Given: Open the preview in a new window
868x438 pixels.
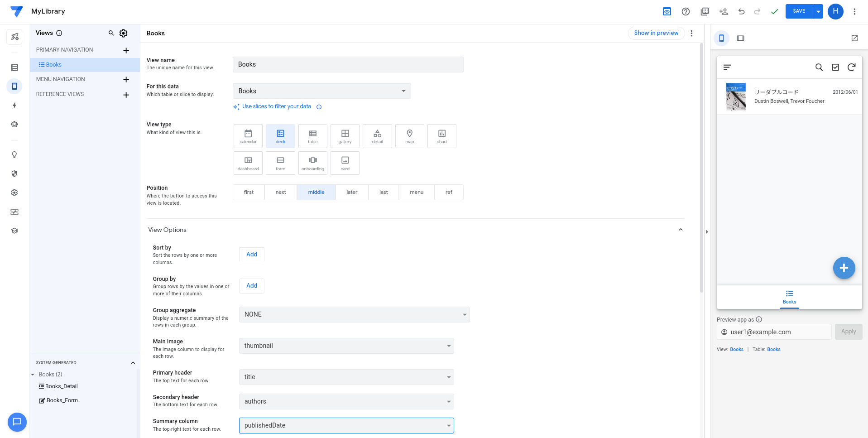Looking at the screenshot, I should pyautogui.click(x=854, y=38).
